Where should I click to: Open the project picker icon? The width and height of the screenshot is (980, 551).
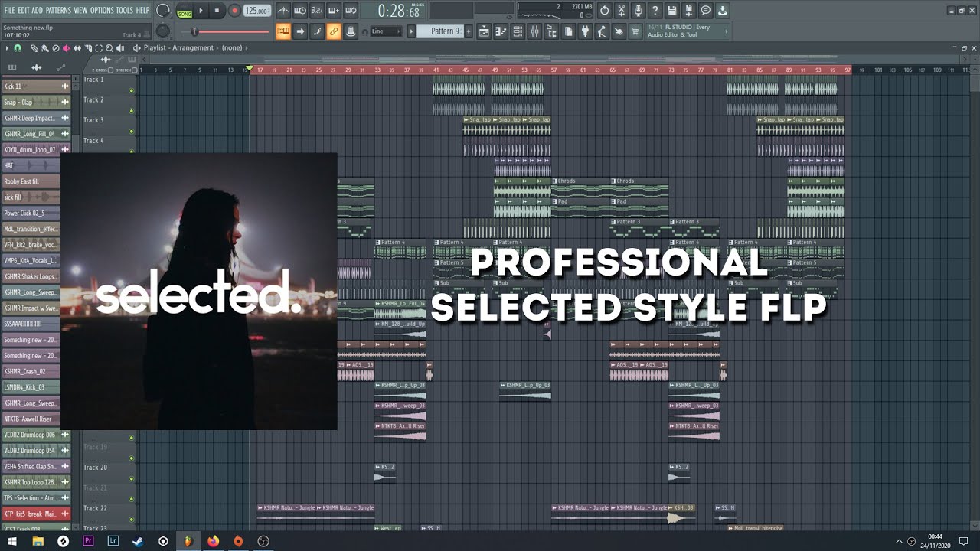(x=568, y=31)
